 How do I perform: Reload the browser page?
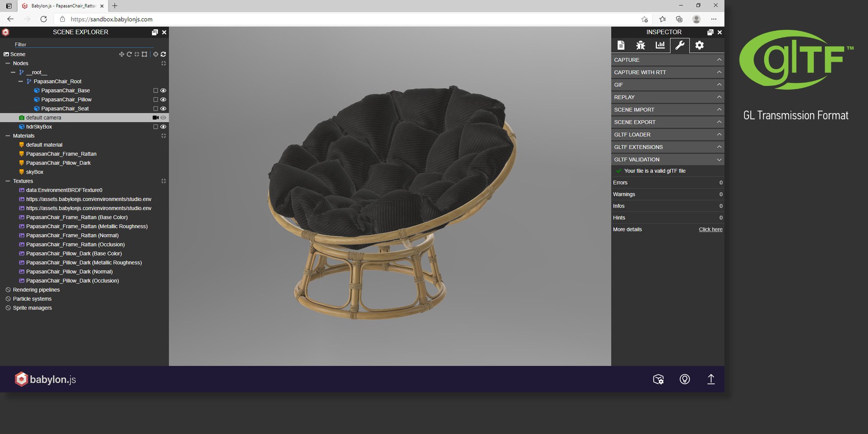coord(43,19)
